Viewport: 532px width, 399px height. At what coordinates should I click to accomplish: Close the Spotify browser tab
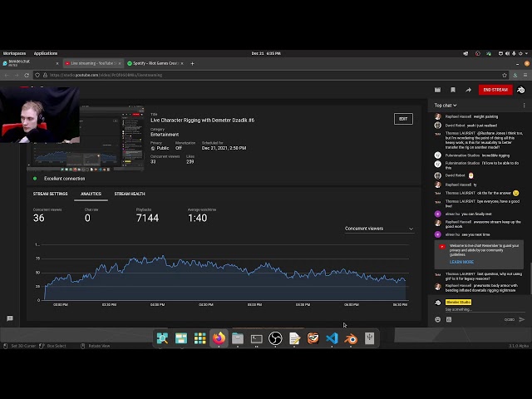point(182,63)
